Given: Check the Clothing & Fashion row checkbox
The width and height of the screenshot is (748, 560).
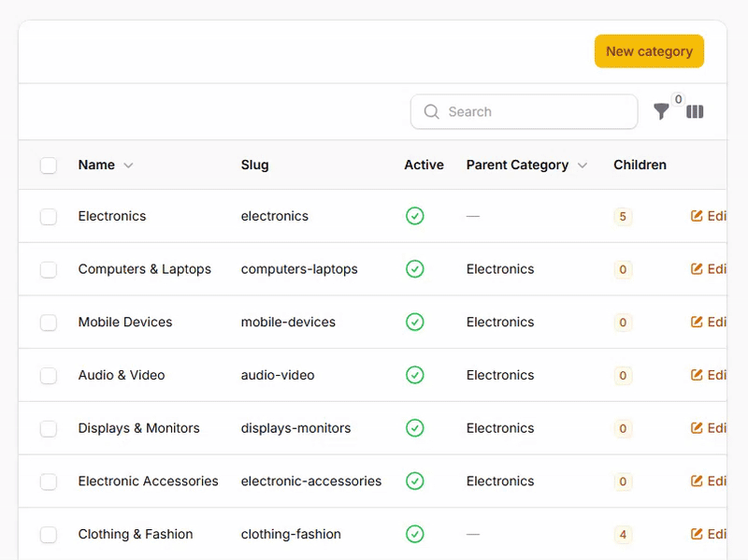Looking at the screenshot, I should point(49,534).
